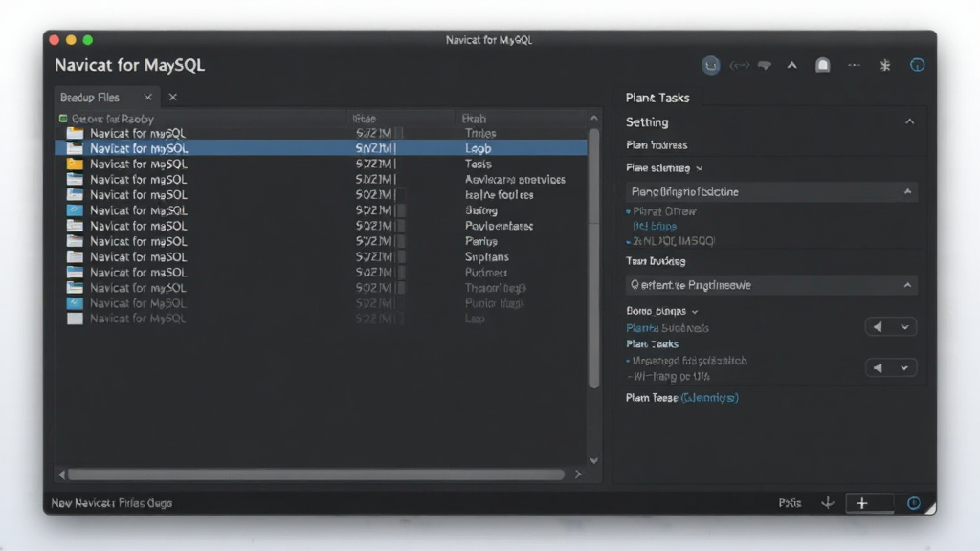Click the standalone X next to the tab

pos(173,97)
